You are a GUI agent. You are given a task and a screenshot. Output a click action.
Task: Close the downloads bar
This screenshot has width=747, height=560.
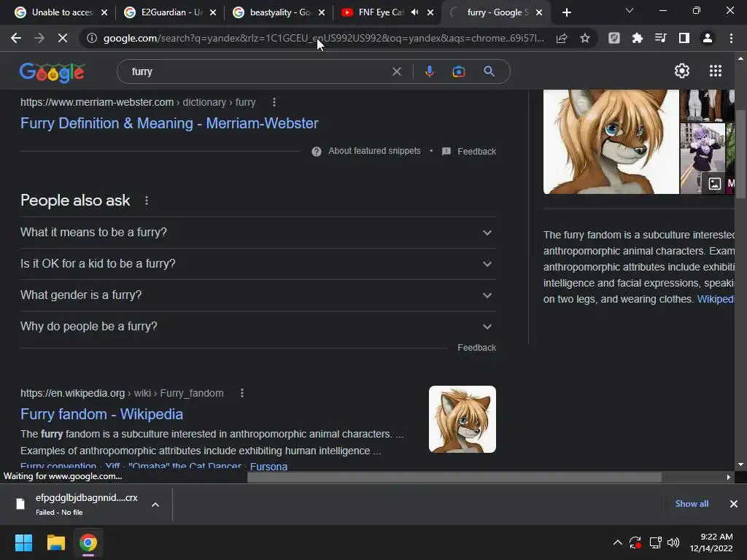734,504
